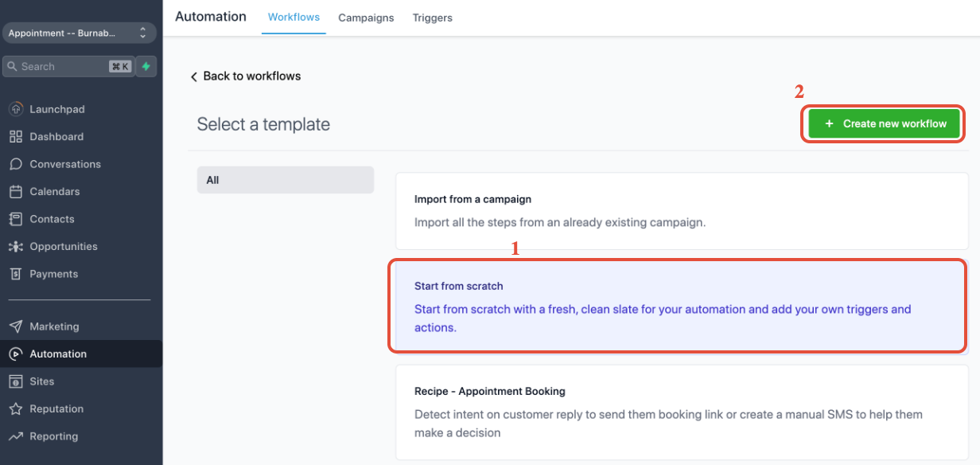Click the Calendars icon in sidebar

16,192
